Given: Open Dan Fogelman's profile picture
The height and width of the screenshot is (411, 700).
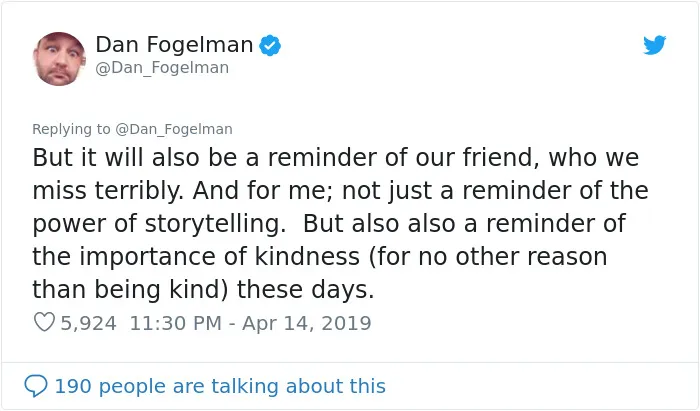Looking at the screenshot, I should [x=59, y=58].
